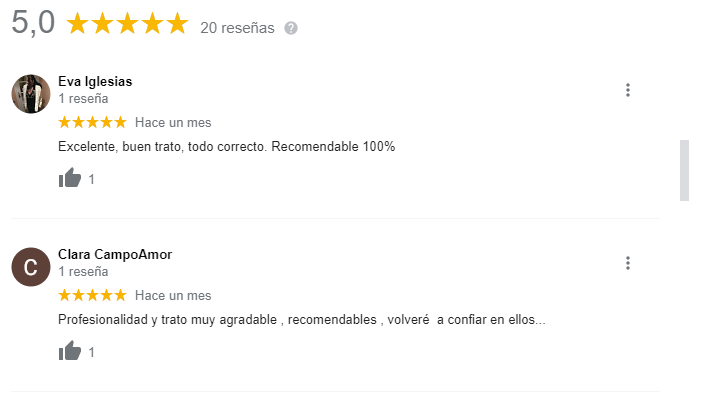Like Eva Iglesias's review with thumbs up
The image size is (717, 408).
pos(70,179)
